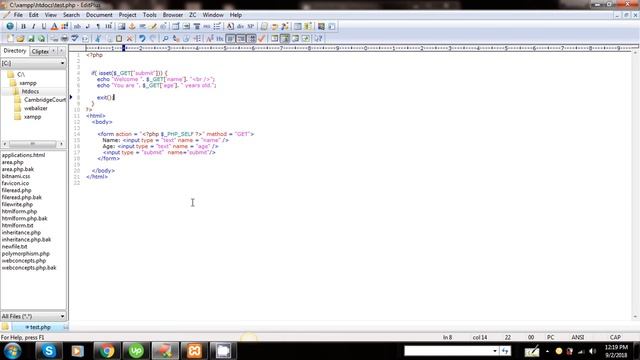Select the CambridgeCourt folder

[x=44, y=100]
